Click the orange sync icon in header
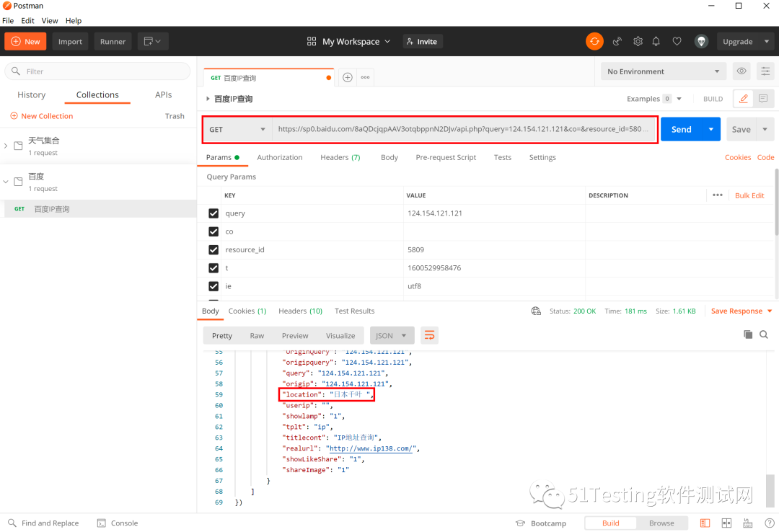The image size is (779, 532). [x=594, y=41]
